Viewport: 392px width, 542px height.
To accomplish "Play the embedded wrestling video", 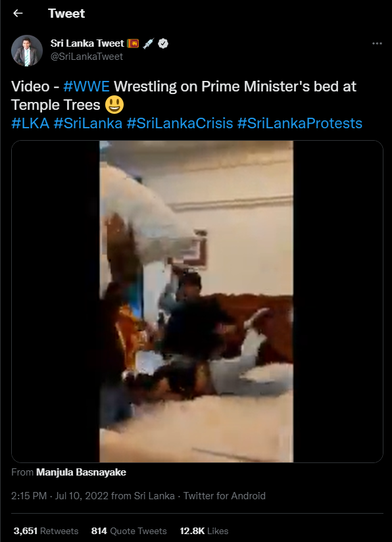I will click(x=197, y=301).
